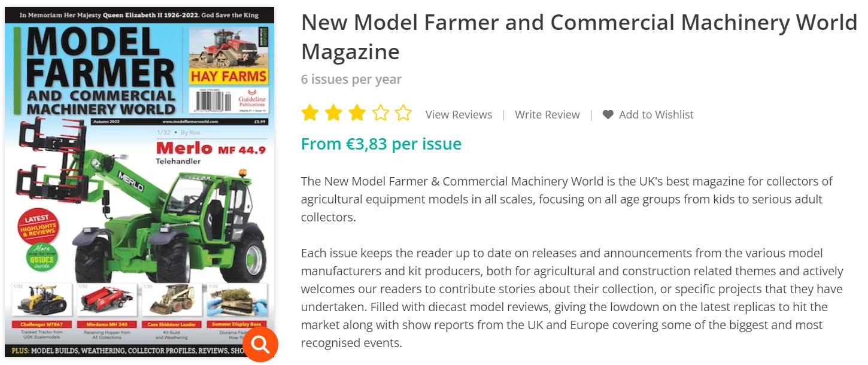
Task: Click the second yellow rating star
Action: point(333,113)
